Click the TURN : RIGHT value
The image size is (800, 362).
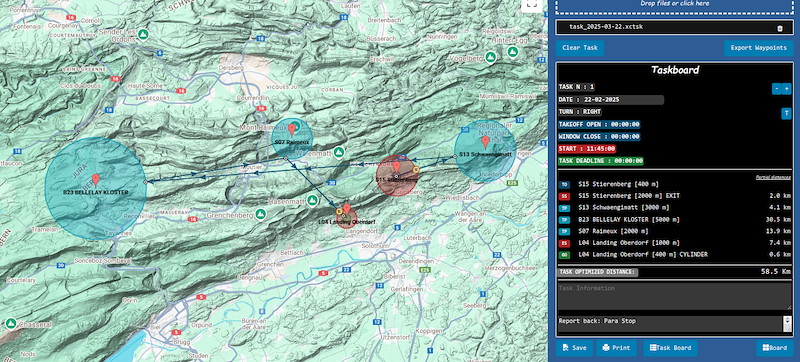click(591, 112)
